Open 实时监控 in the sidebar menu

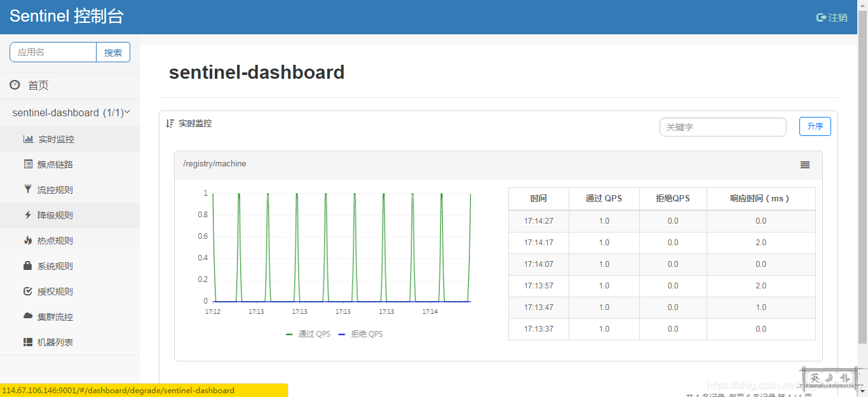(56, 139)
